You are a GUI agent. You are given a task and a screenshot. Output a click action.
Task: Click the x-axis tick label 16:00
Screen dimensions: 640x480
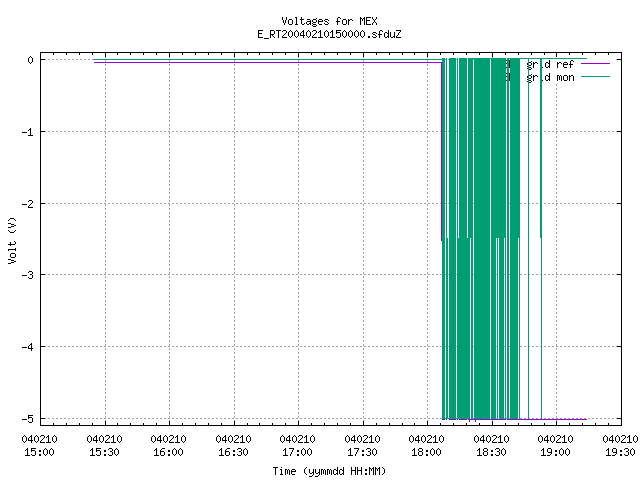point(168,452)
